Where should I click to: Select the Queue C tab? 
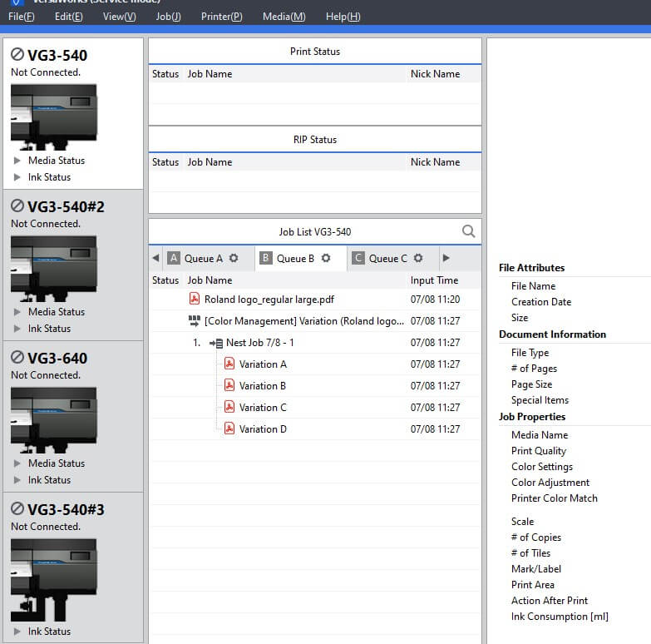pos(393,258)
